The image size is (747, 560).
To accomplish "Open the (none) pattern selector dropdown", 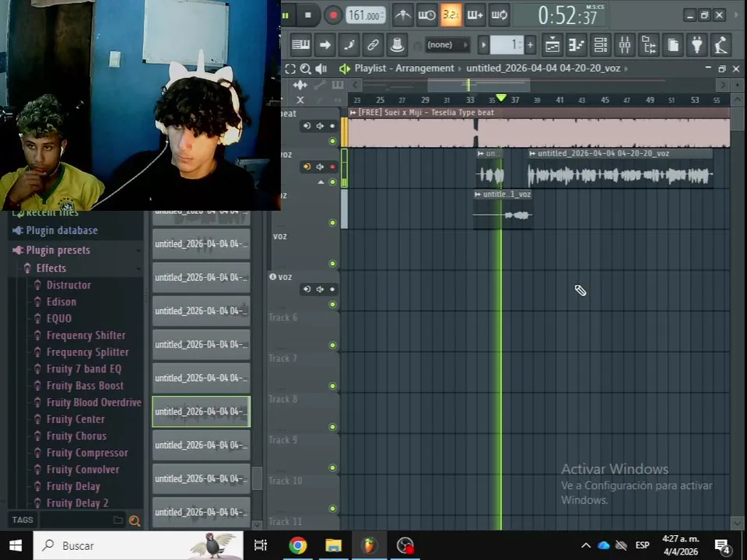I will click(x=447, y=45).
